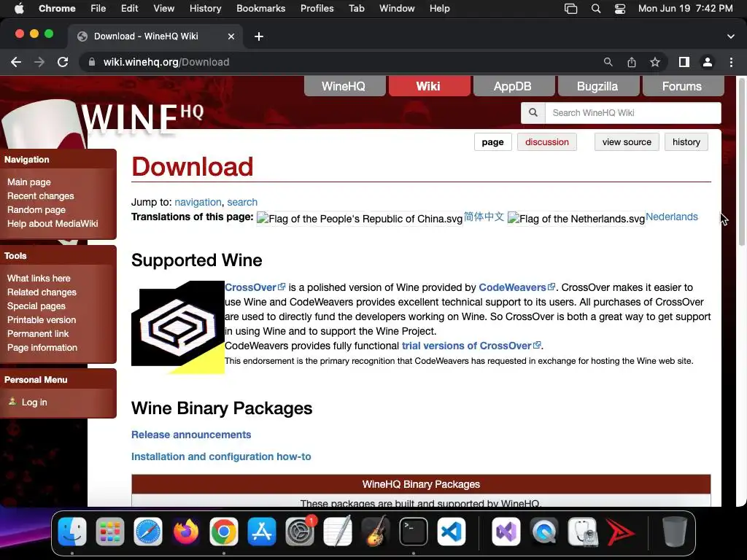
Task: Open the CodeWeavers external link
Action: click(517, 287)
